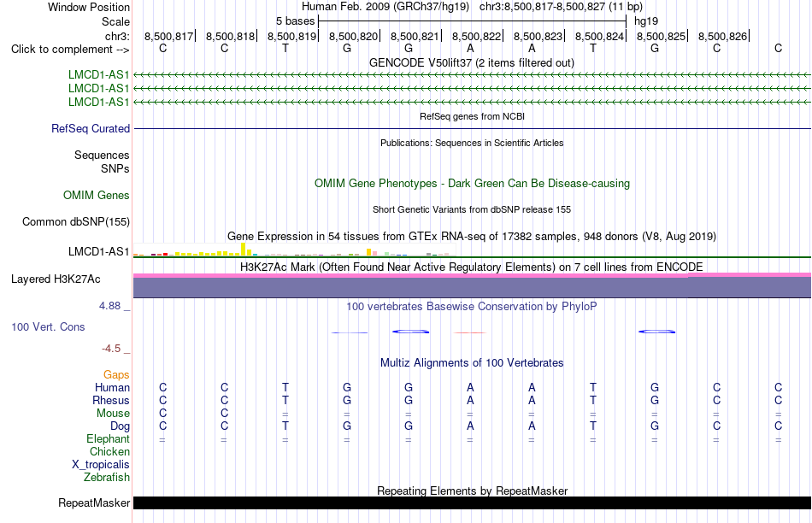Screen dimensions: 812x523
Task: Open the H3K27Ac Mark ENCODE track title
Action: point(472,267)
